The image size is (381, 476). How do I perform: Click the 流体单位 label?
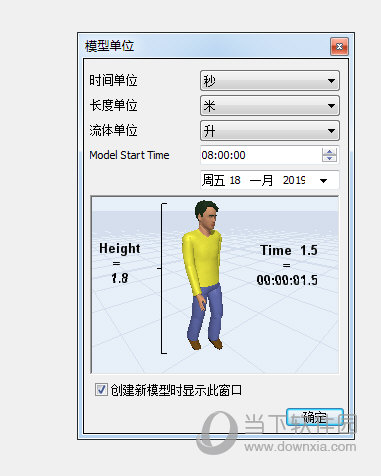113,130
